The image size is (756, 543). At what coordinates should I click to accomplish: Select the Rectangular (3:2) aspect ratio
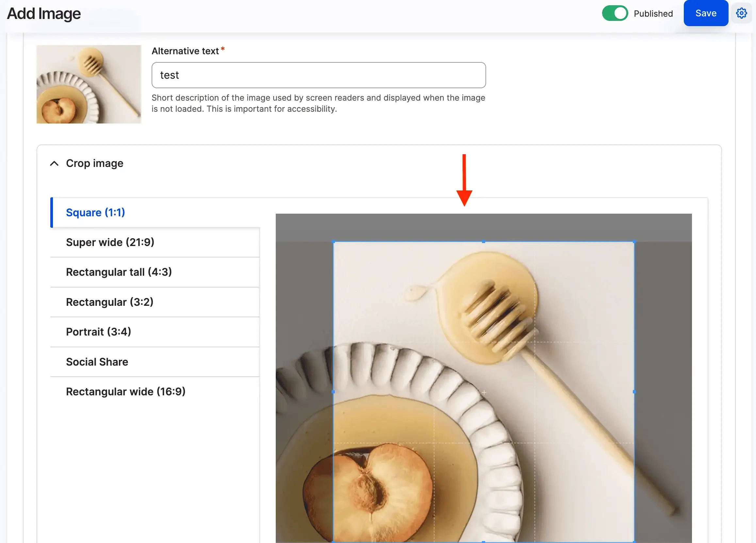click(110, 302)
